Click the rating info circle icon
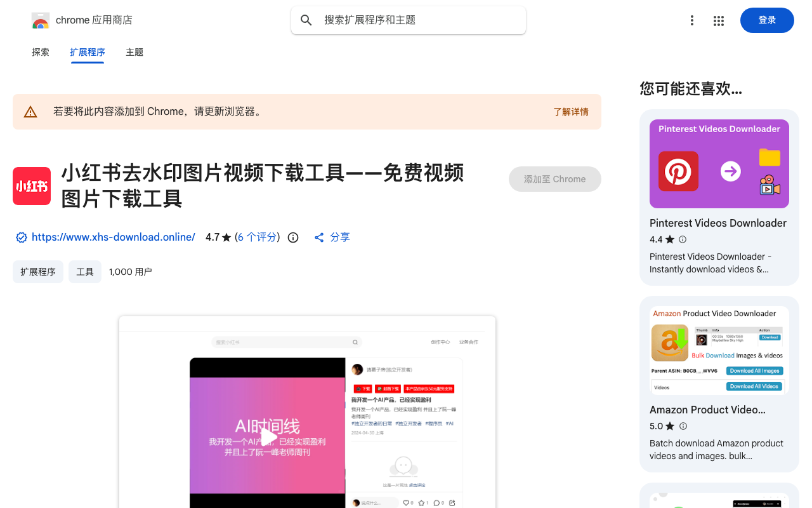This screenshot has width=812, height=508. click(x=293, y=237)
